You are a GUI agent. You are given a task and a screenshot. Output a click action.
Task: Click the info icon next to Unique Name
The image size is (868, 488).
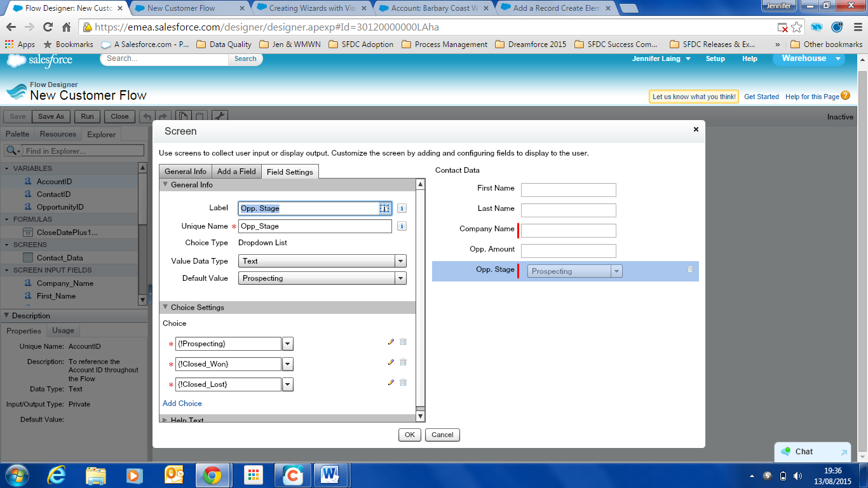pos(402,226)
